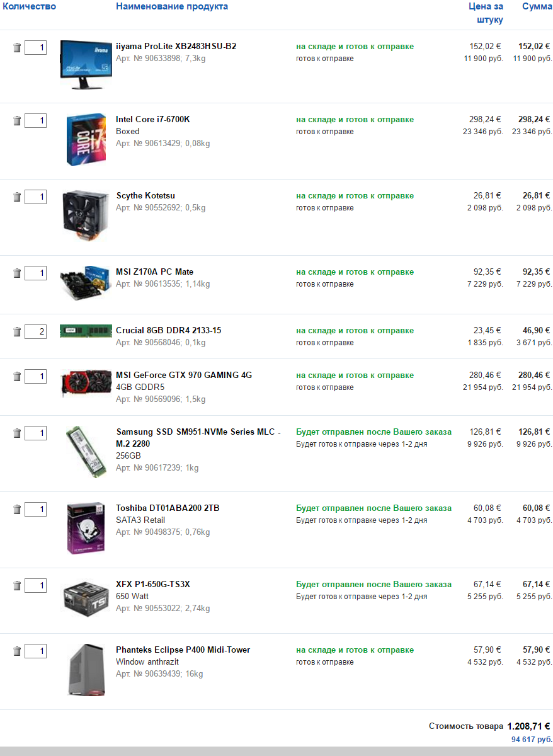Trash the Samsung SSD SM951-NVMe item
This screenshot has height=756, width=553.
point(17,433)
